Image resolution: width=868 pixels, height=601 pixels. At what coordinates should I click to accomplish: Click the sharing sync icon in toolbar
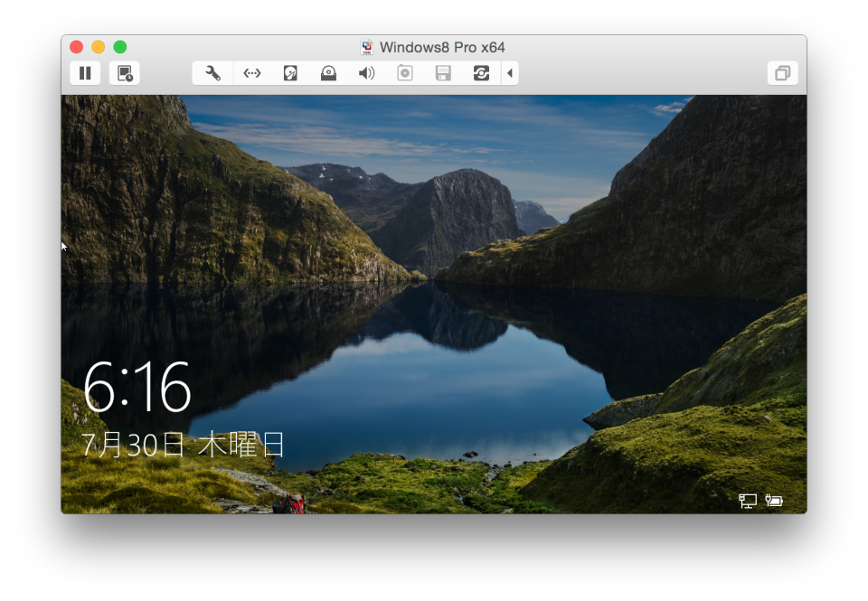tap(481, 73)
